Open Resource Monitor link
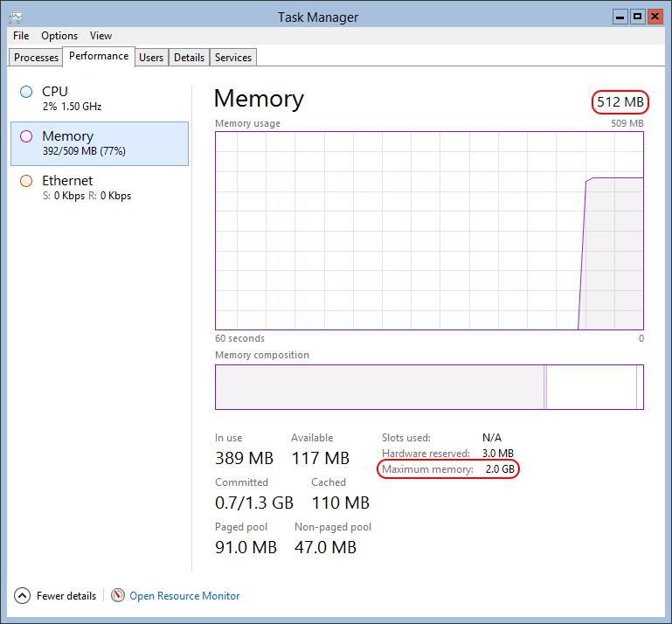 pos(184,596)
